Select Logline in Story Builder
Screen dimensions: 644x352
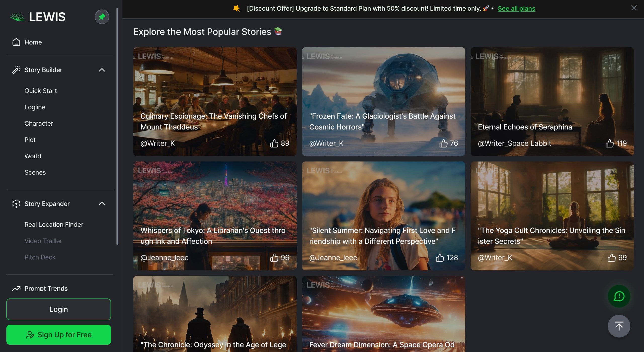35,107
